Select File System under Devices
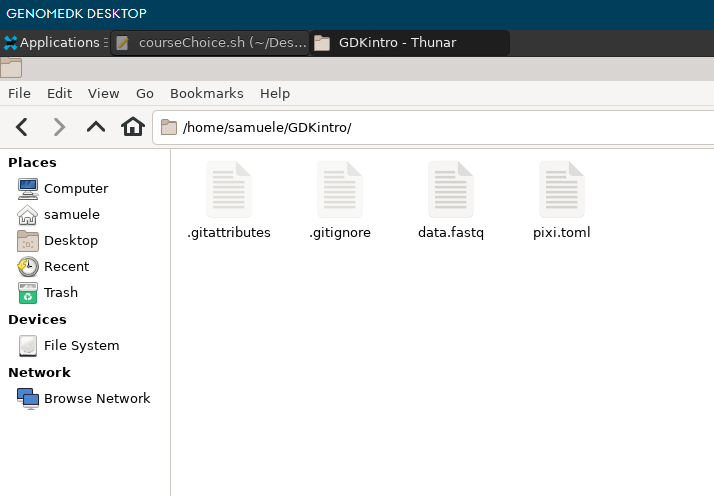 point(81,346)
